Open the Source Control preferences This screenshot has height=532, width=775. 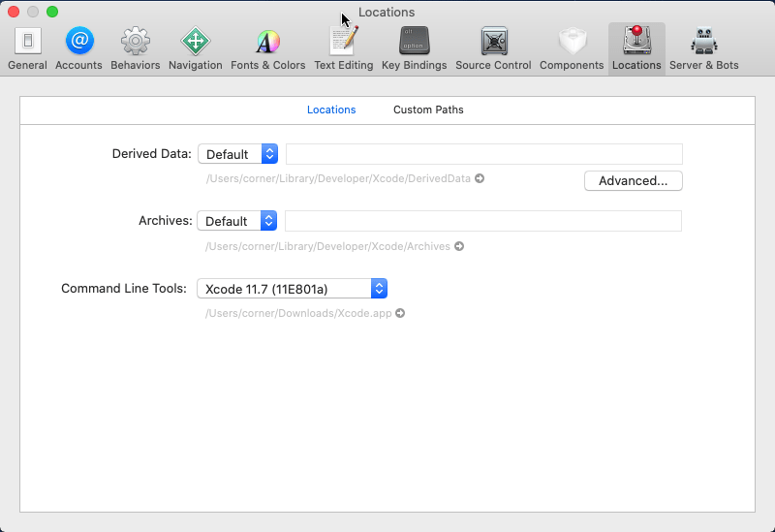point(493,49)
